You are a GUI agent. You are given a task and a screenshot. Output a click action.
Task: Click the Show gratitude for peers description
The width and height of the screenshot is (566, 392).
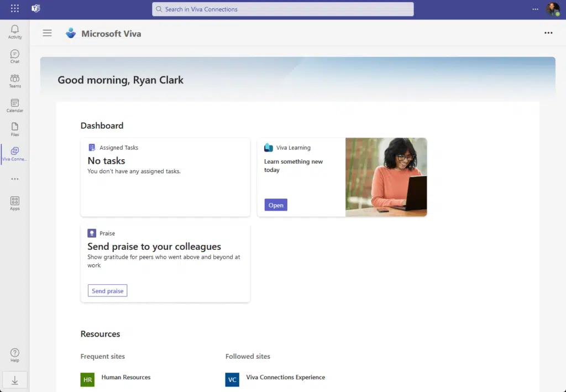click(x=164, y=261)
